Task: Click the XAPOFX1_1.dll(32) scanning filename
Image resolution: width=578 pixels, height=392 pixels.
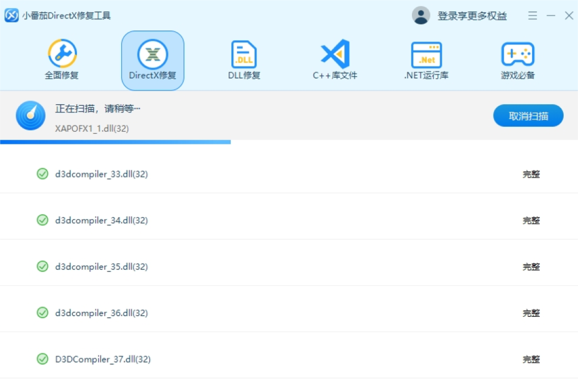Action: click(92, 128)
